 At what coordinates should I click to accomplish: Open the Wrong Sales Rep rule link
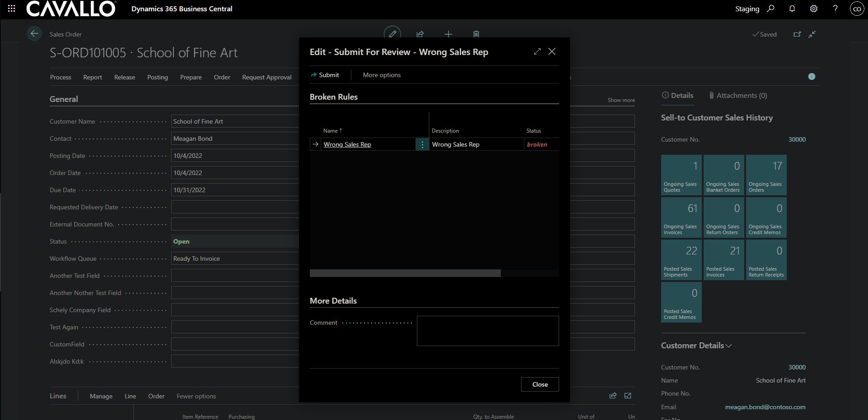point(347,144)
